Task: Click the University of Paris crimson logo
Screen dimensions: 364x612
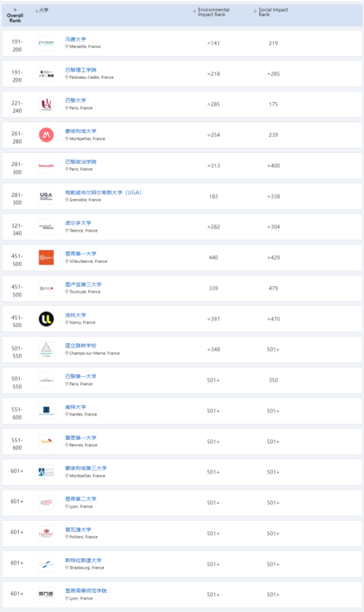Action: click(46, 104)
